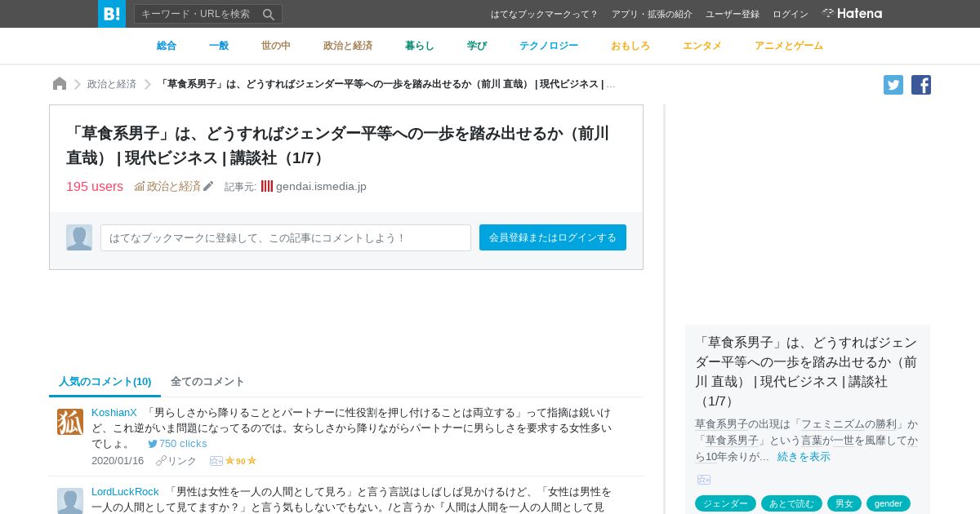Open the 一般 category
This screenshot has width=980, height=514.
(x=219, y=46)
